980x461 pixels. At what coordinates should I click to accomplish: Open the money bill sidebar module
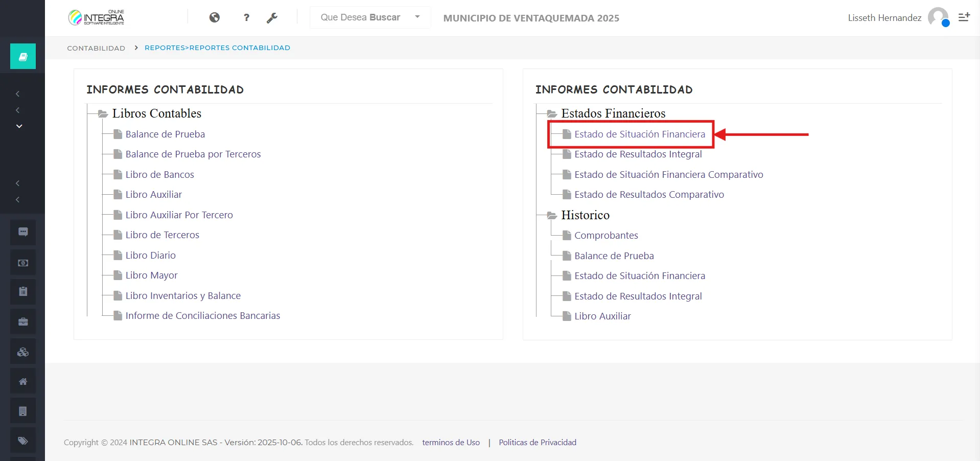click(23, 263)
